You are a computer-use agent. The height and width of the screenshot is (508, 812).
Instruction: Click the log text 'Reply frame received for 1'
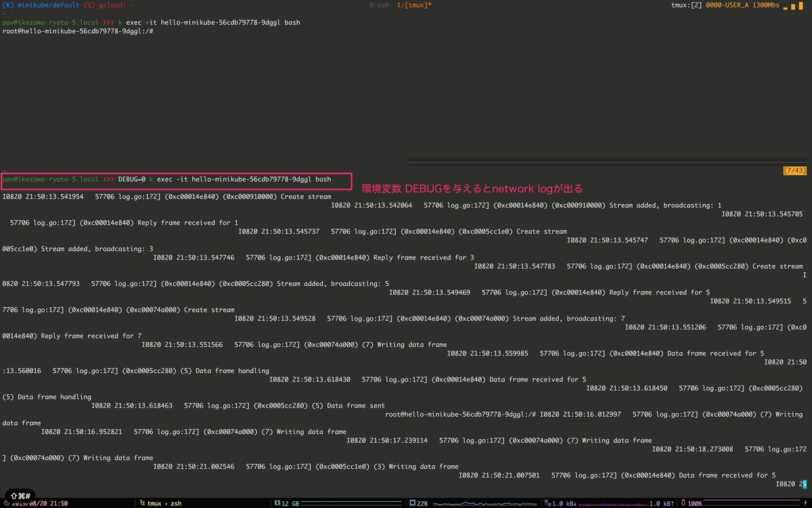(188, 223)
